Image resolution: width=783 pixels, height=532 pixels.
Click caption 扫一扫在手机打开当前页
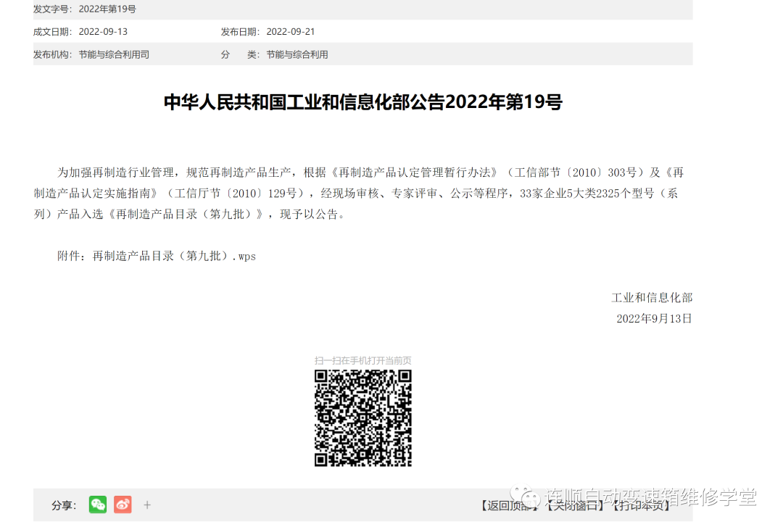point(363,360)
